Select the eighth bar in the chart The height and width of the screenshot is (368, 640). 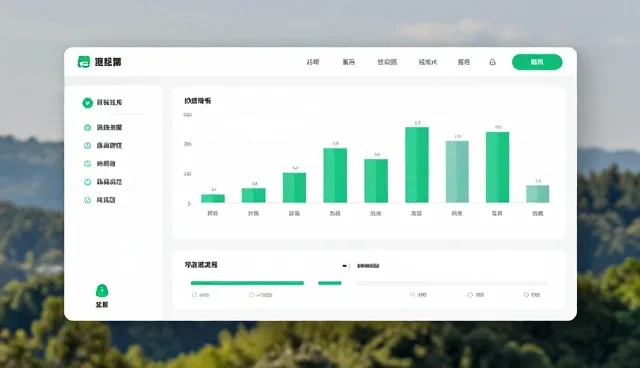pos(498,167)
